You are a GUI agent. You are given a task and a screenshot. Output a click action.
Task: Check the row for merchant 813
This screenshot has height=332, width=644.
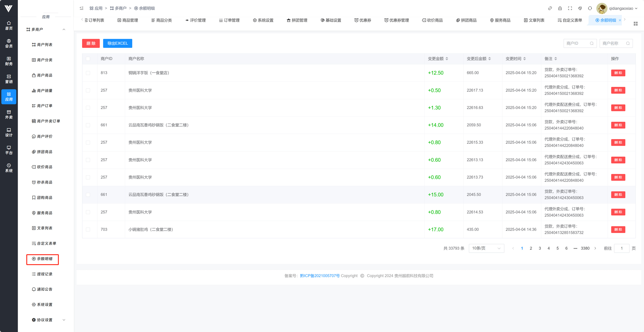(88, 73)
